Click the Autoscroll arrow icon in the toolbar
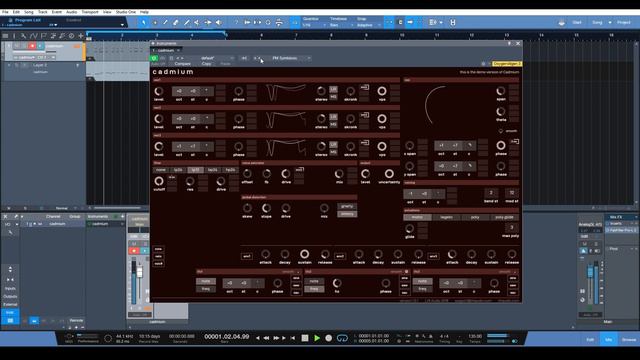 [x=410, y=22]
